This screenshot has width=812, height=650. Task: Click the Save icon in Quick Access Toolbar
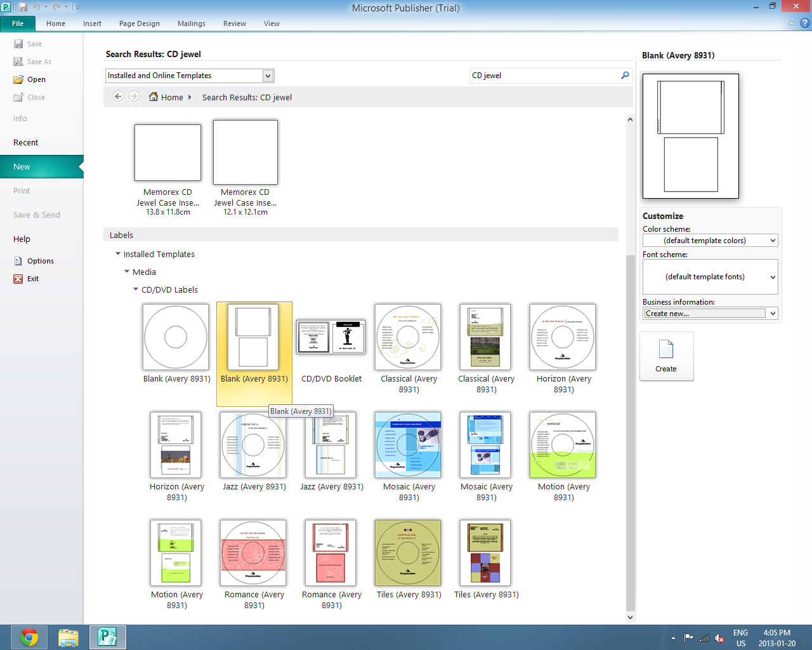pyautogui.click(x=24, y=6)
